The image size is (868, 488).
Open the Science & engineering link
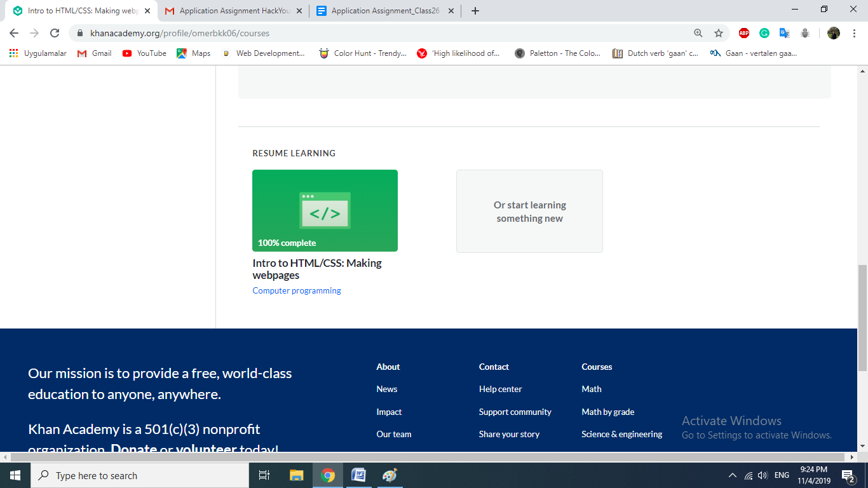click(621, 434)
